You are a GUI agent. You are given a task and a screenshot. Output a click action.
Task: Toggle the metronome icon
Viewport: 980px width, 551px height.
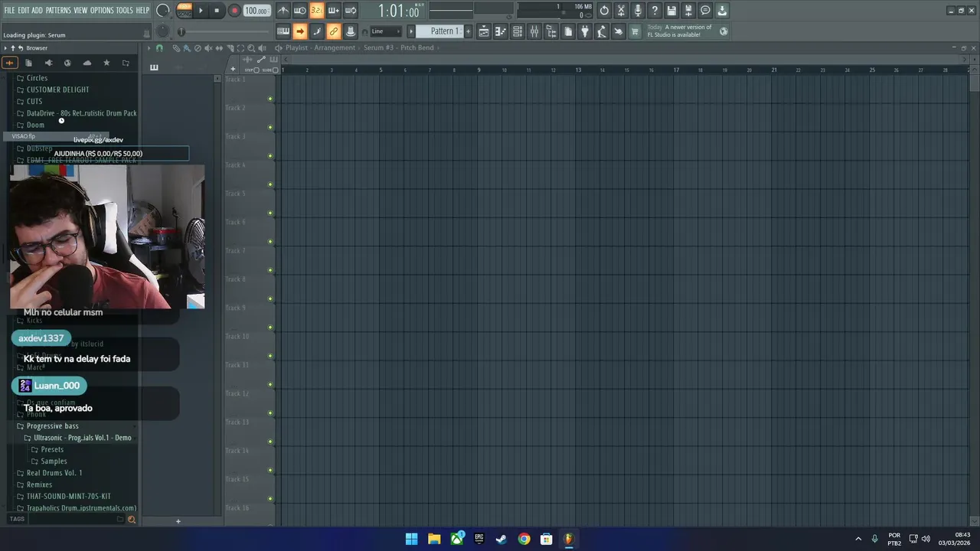coord(283,11)
